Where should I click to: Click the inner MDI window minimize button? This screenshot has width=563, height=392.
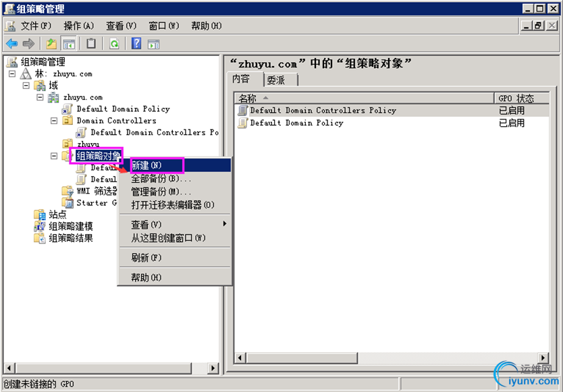point(527,26)
